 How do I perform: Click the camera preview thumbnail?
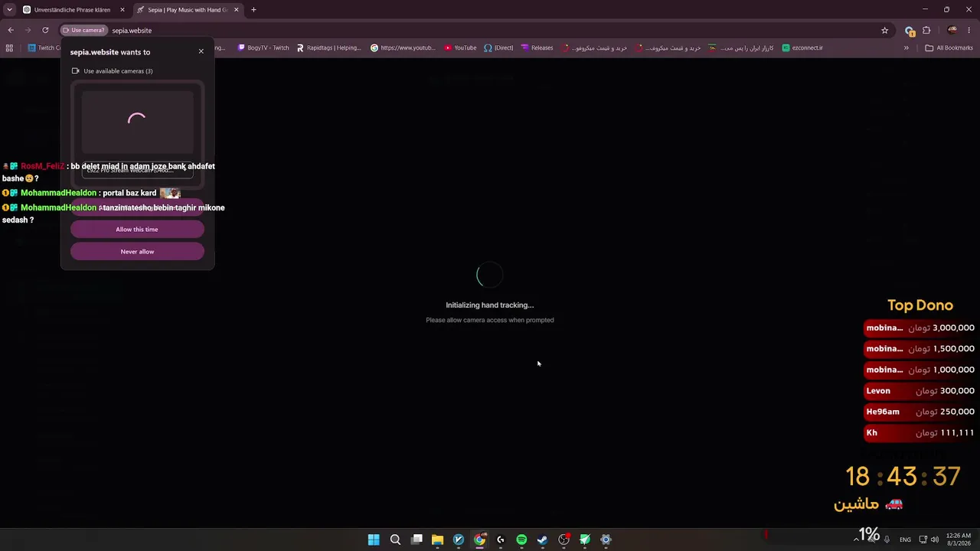pos(137,122)
